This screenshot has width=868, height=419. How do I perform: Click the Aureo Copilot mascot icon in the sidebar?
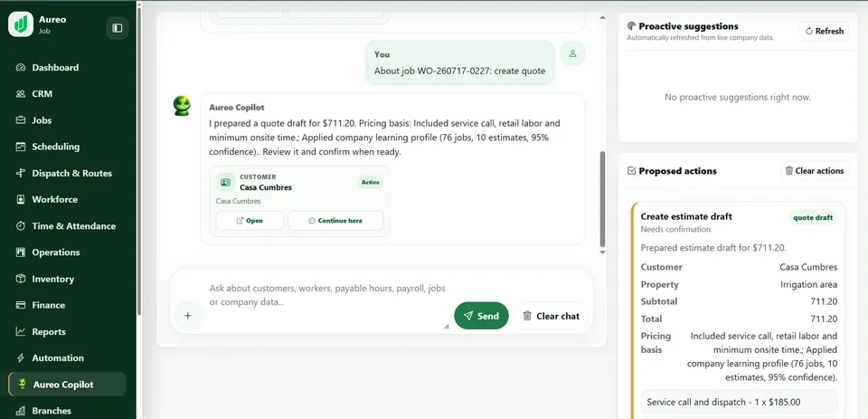[22, 384]
